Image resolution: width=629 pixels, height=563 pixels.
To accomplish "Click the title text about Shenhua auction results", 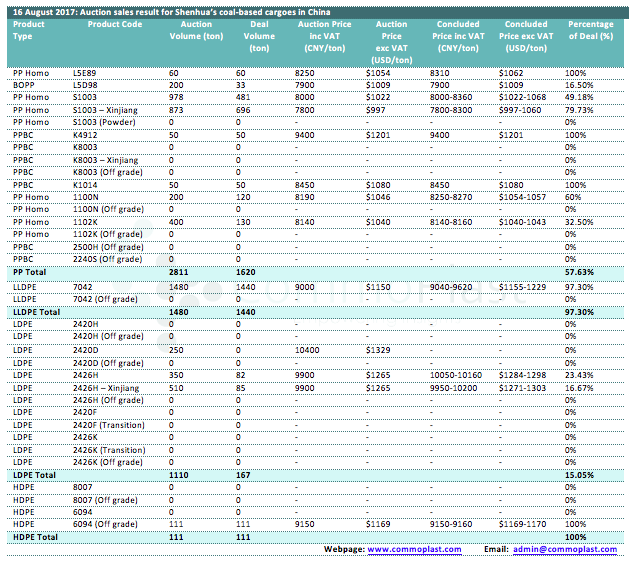I will (x=168, y=8).
